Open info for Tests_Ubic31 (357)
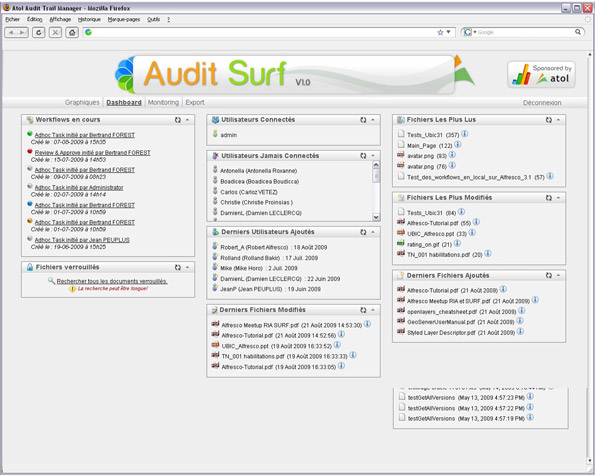This screenshot has width=595, height=476. coord(464,134)
